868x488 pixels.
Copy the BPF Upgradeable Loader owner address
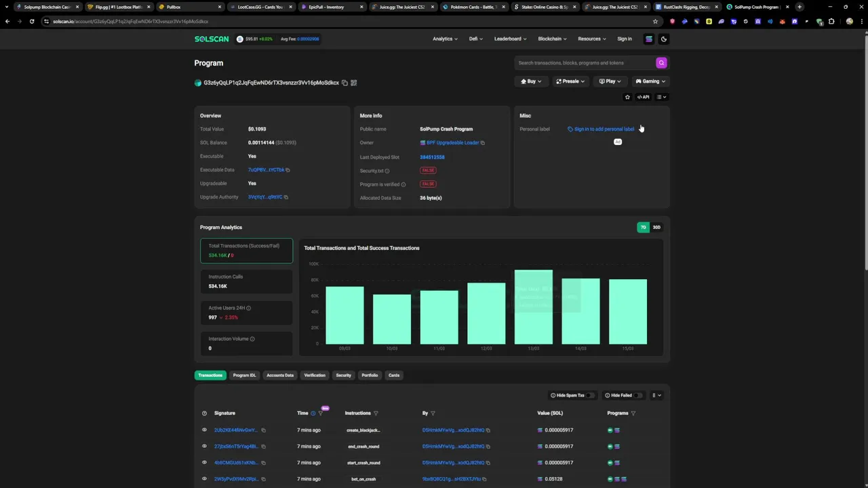[x=482, y=143]
